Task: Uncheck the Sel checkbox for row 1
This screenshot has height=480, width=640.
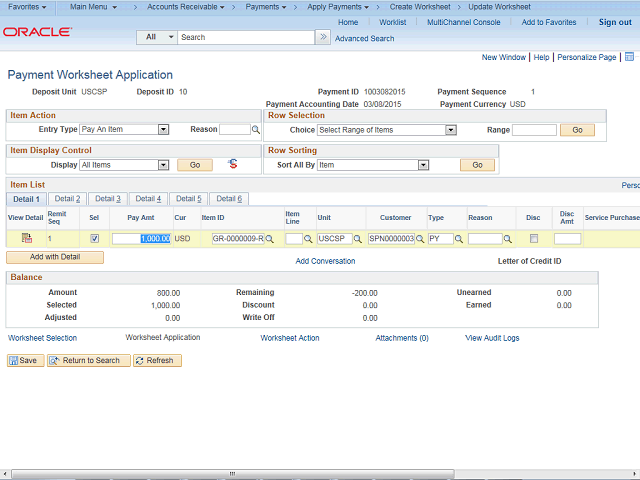Action: (x=94, y=239)
